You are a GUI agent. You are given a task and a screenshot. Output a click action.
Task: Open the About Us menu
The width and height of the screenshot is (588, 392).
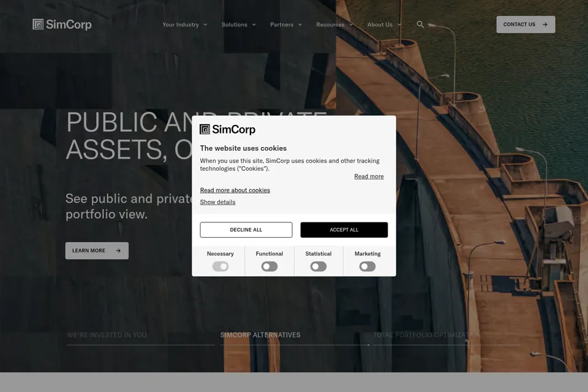point(380,24)
